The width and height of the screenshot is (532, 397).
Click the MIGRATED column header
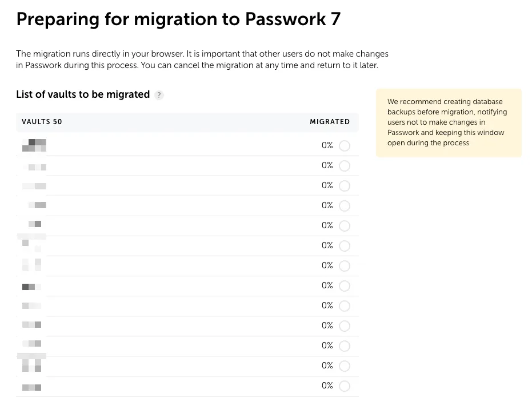click(330, 122)
